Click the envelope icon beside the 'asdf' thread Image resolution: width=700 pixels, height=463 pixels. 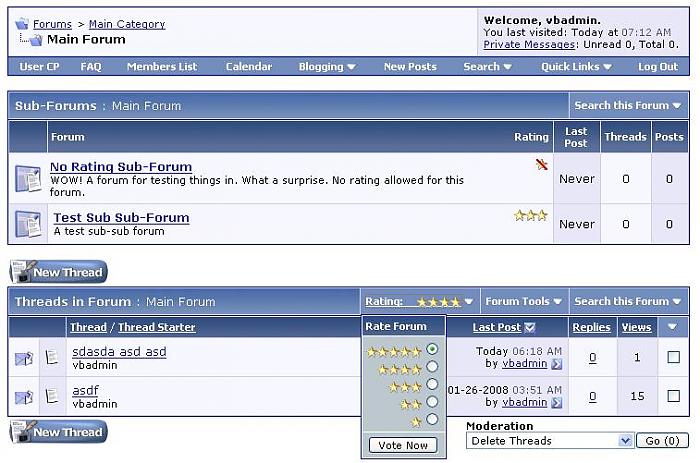23,397
